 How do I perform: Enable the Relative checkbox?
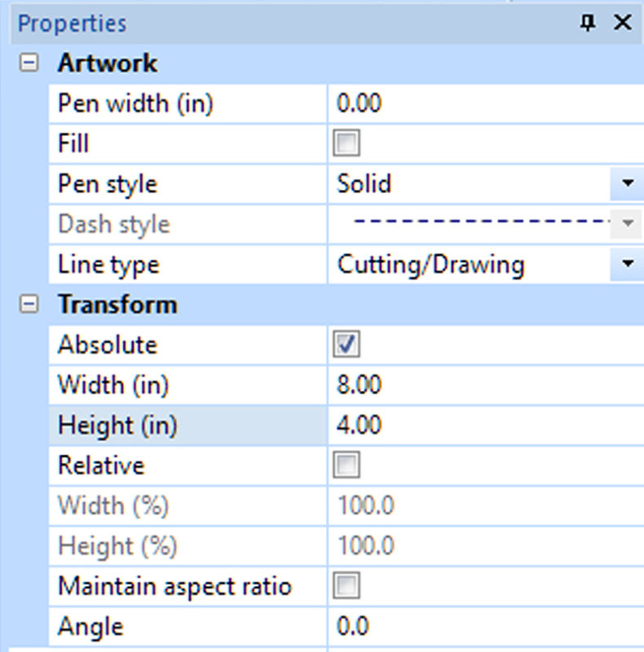(346, 465)
